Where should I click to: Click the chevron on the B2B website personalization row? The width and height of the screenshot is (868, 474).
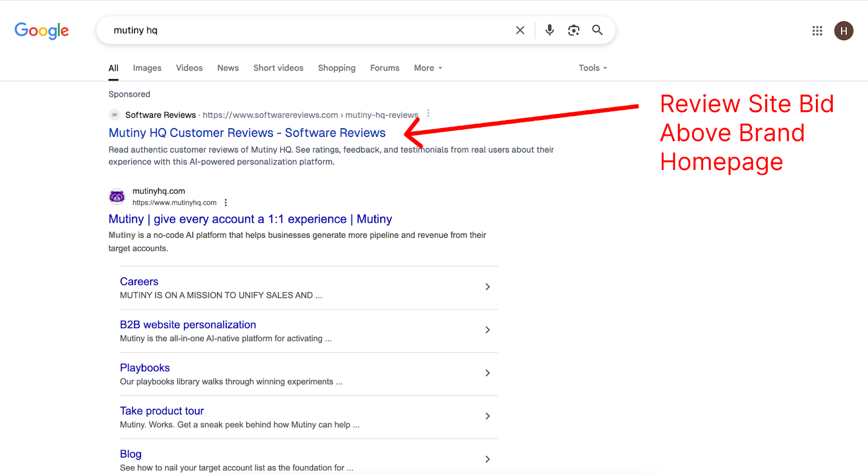pyautogui.click(x=487, y=330)
